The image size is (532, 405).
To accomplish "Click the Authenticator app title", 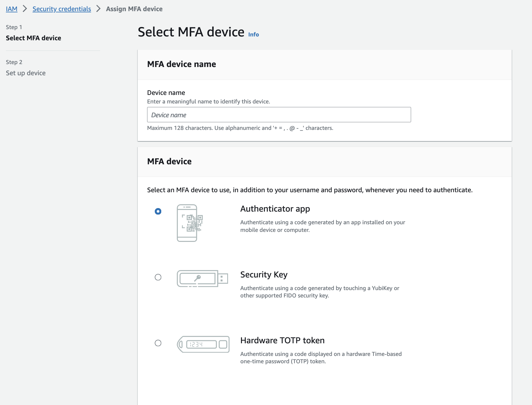I will (275, 209).
